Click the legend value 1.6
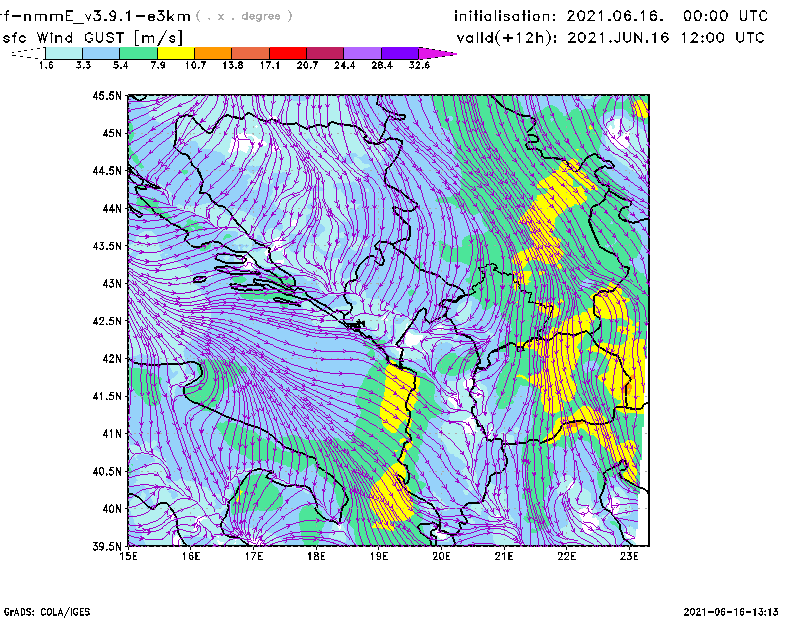This screenshot has width=800, height=618. (46, 65)
